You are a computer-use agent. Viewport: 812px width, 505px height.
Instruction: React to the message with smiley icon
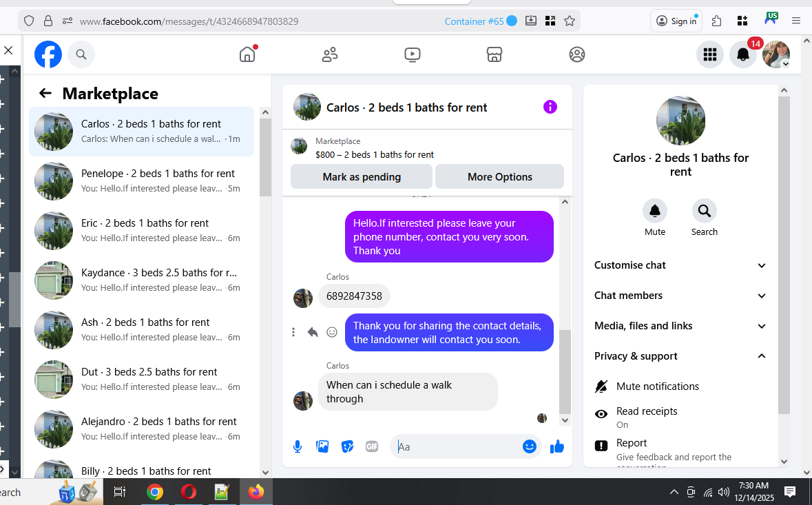pos(332,332)
